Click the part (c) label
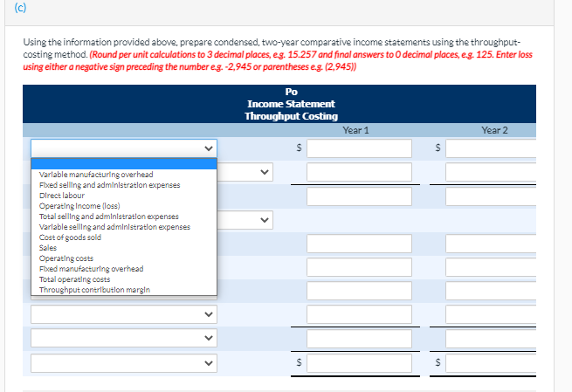Viewport: 572px width, 392px height. pos(20,8)
